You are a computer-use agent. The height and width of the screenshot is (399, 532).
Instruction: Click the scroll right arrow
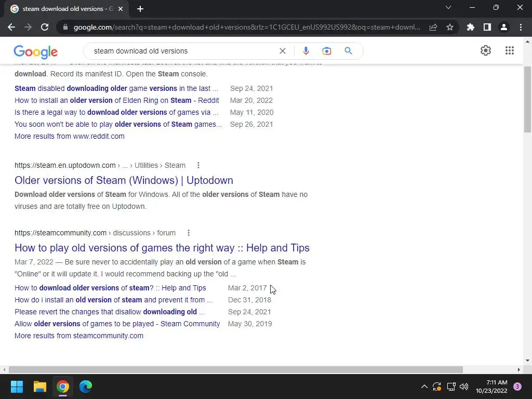(519, 369)
